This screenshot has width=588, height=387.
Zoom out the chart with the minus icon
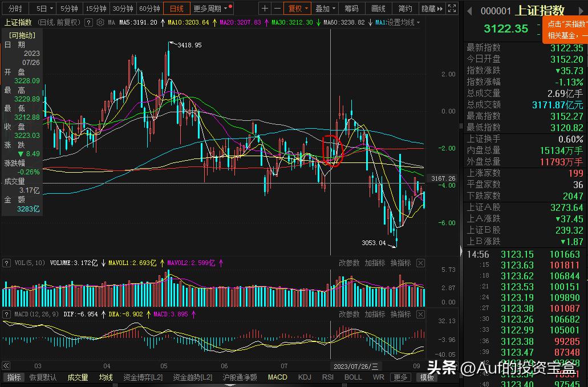(277, 8)
